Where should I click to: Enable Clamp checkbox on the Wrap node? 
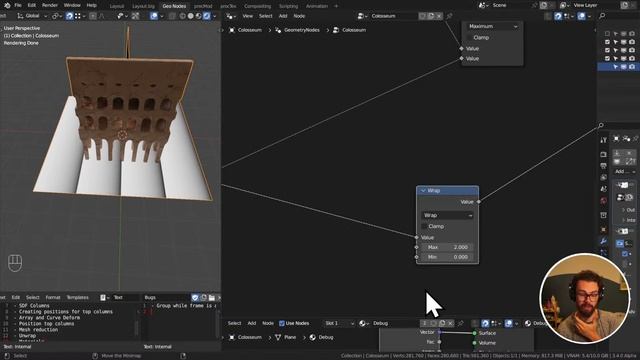click(x=424, y=226)
